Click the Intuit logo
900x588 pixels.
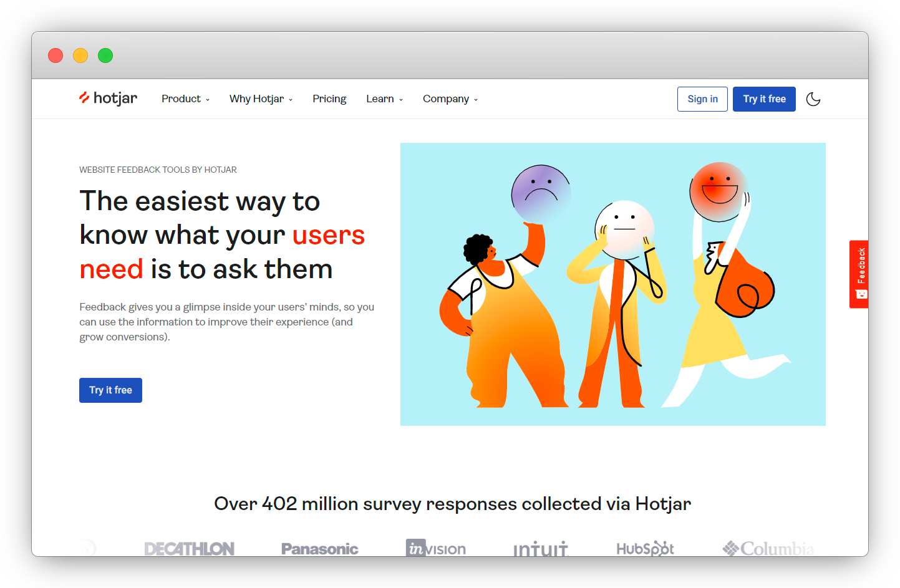(540, 549)
